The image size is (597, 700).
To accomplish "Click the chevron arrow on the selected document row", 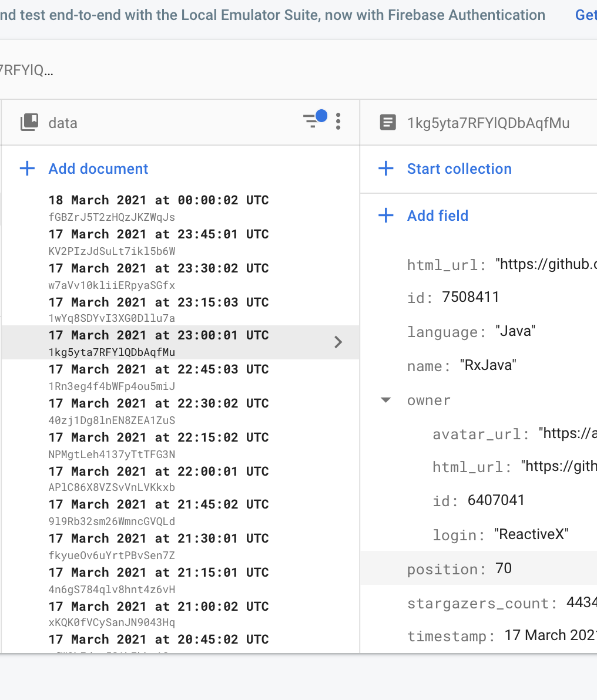I will click(338, 342).
